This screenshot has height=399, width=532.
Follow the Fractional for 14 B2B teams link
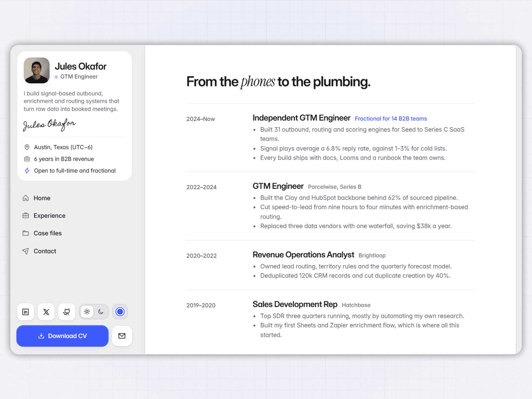[x=391, y=119]
